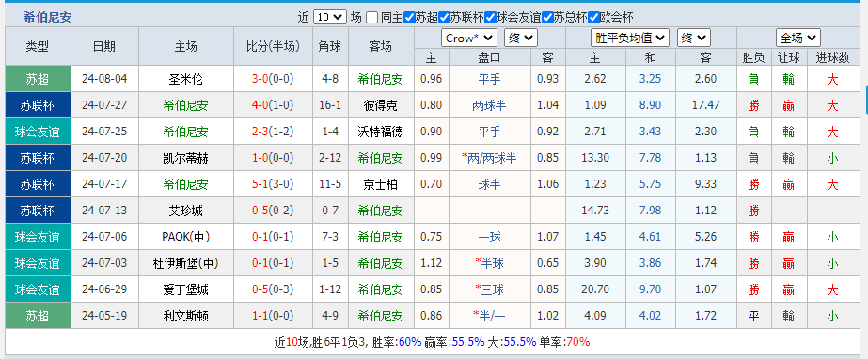Image resolution: width=868 pixels, height=359 pixels.
Task: Click the *三球 handicap cell
Action: [x=489, y=289]
